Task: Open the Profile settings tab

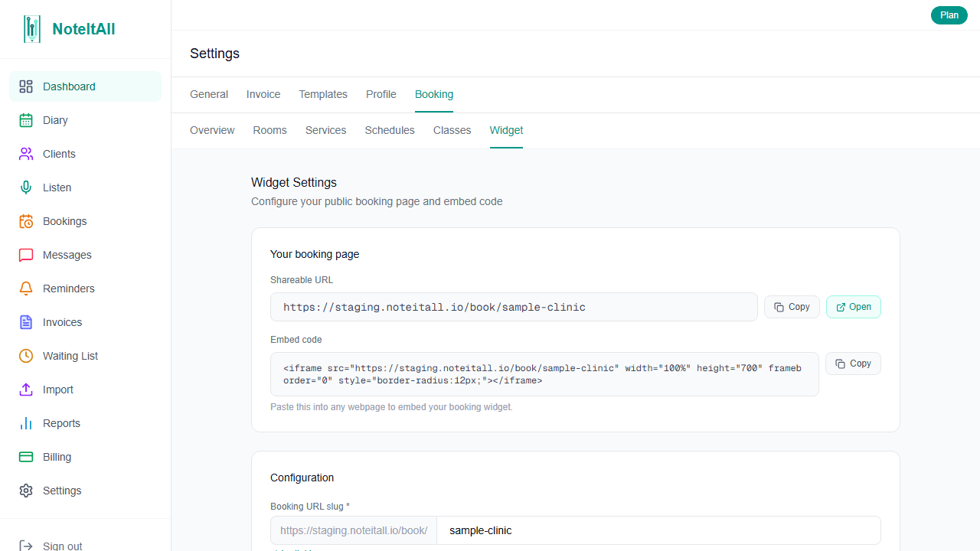Action: pyautogui.click(x=381, y=94)
